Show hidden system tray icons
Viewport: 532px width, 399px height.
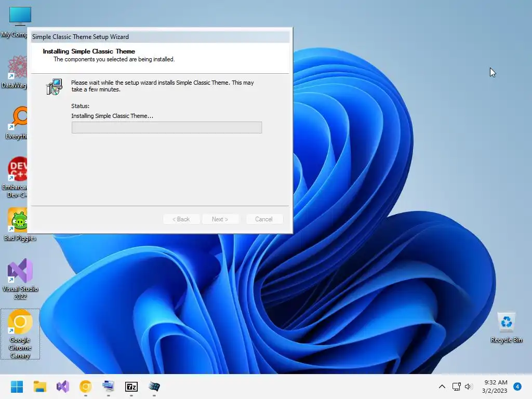coord(442,387)
